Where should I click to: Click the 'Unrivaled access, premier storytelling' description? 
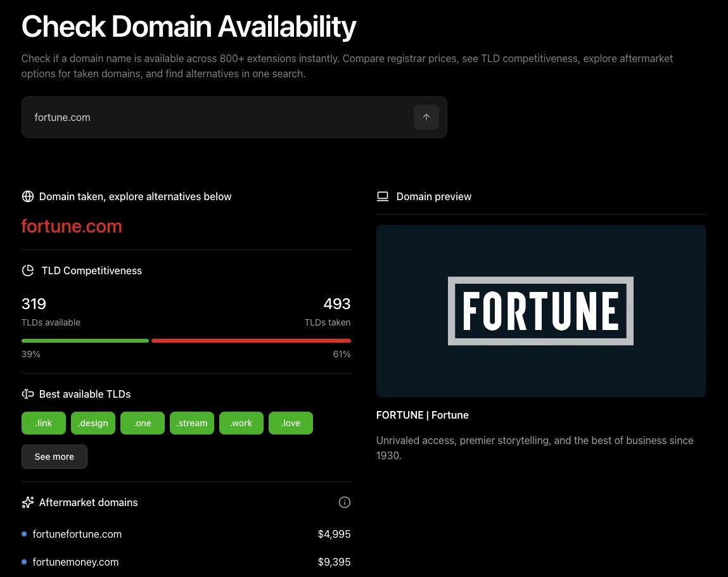tap(535, 448)
